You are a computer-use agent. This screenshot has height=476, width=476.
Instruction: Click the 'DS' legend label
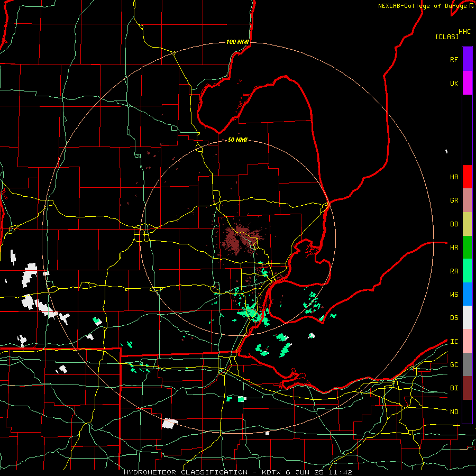[x=454, y=318]
